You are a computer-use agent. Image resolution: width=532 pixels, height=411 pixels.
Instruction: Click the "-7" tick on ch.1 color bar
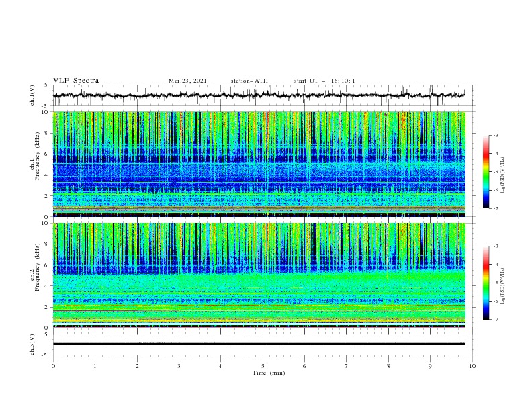496,208
